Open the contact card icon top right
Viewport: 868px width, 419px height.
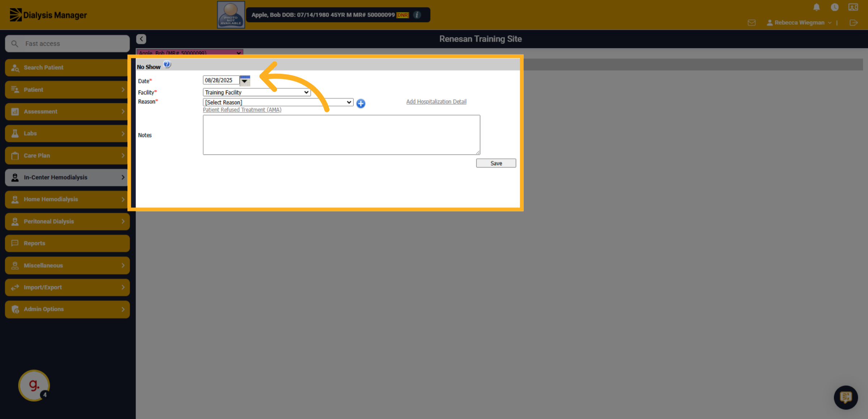[853, 7]
